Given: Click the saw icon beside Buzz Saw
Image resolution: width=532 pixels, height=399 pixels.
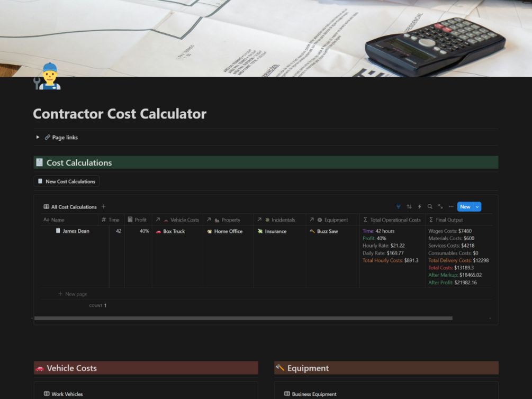Looking at the screenshot, I should (312, 231).
